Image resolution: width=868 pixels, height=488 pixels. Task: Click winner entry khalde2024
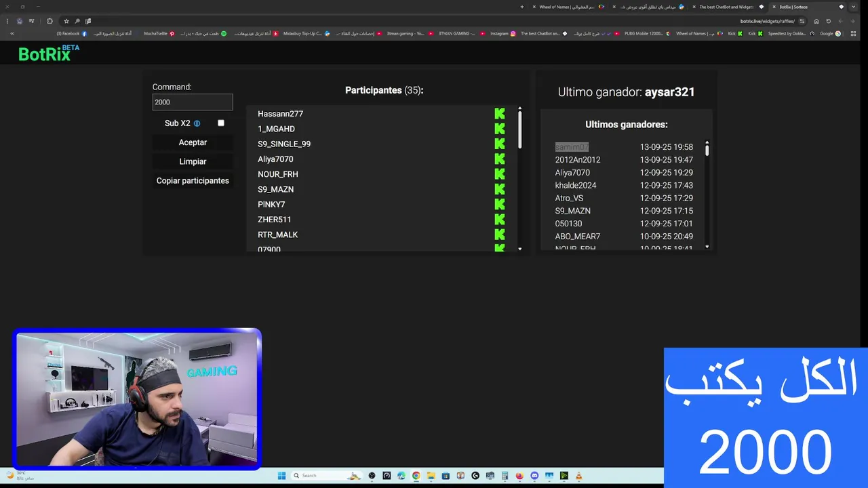coord(576,186)
